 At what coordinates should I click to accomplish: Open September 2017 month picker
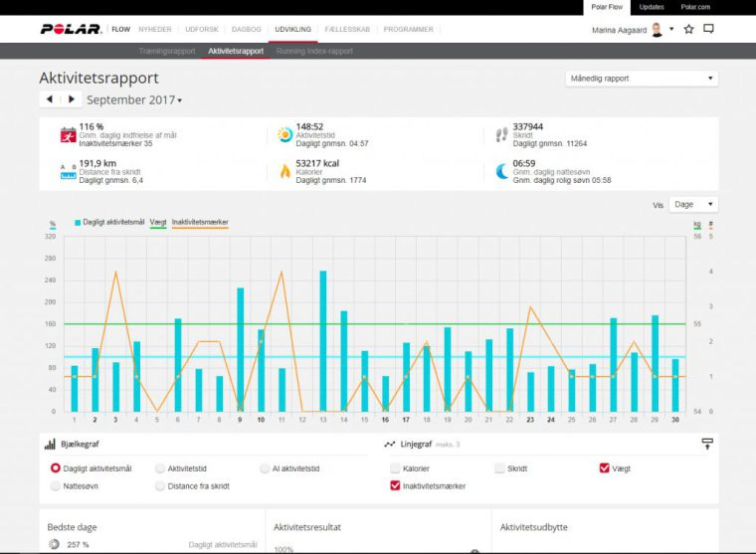[134, 99]
